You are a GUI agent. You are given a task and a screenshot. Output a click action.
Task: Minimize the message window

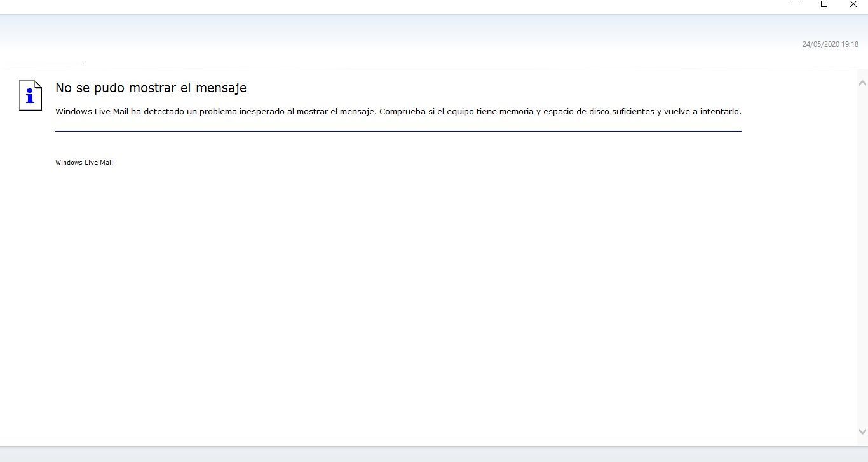pos(796,4)
